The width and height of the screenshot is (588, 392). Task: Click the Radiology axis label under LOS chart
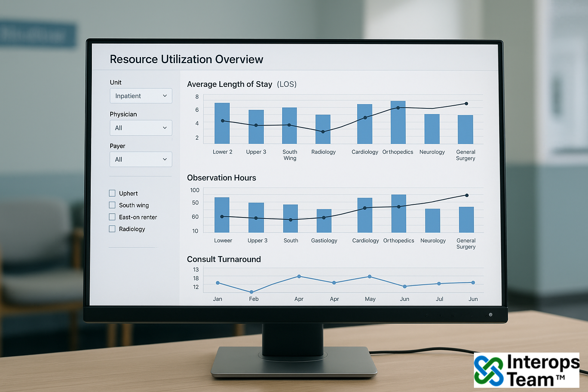323,152
